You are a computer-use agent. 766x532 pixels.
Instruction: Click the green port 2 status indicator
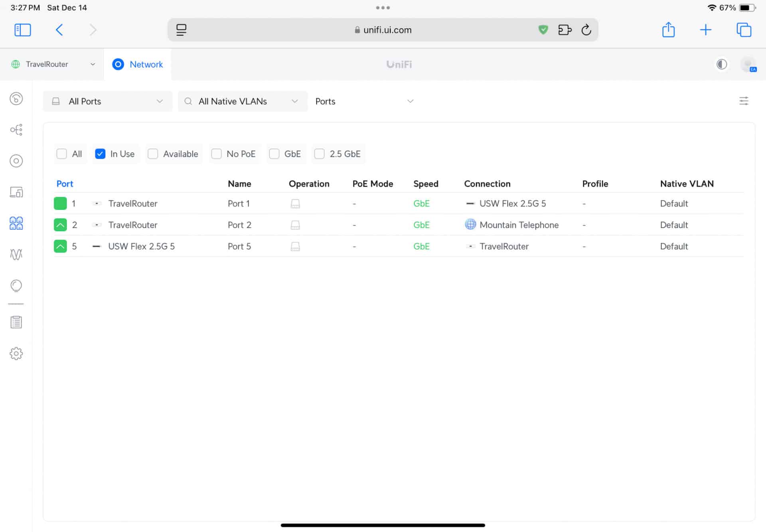pos(60,225)
